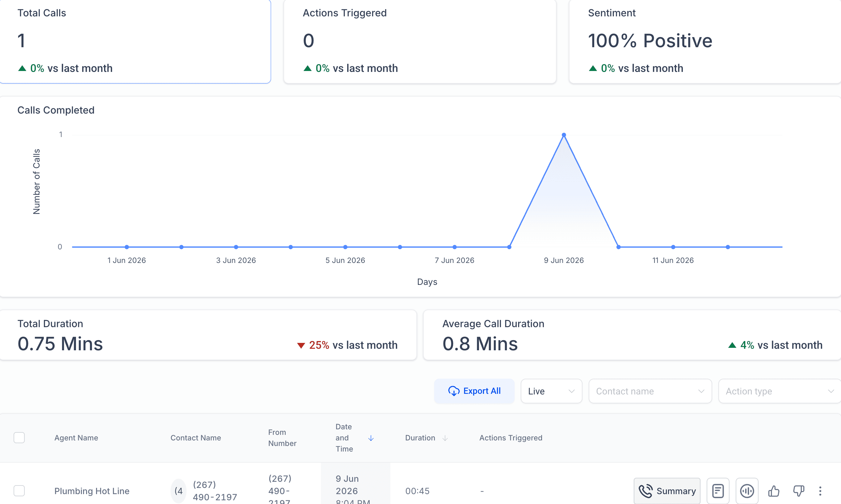Click the Calls Completed chart title
The height and width of the screenshot is (504, 841).
tap(56, 110)
